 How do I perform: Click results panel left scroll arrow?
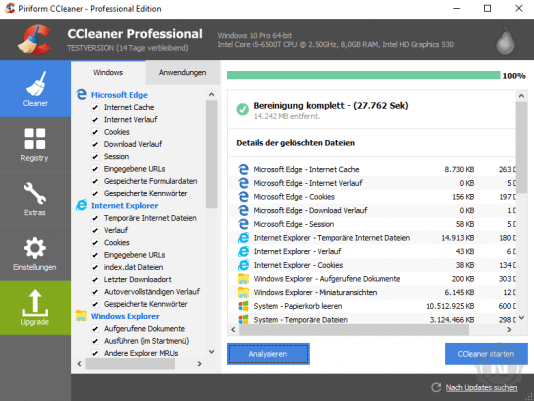point(233,329)
